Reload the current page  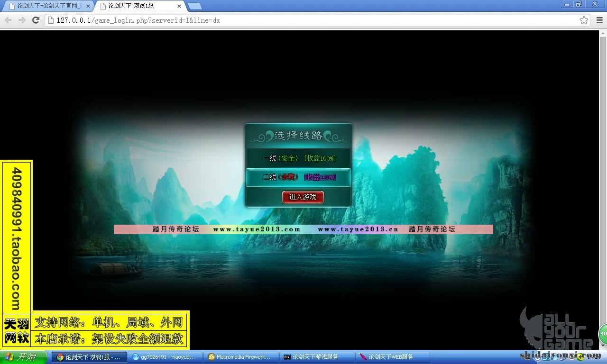pos(36,20)
